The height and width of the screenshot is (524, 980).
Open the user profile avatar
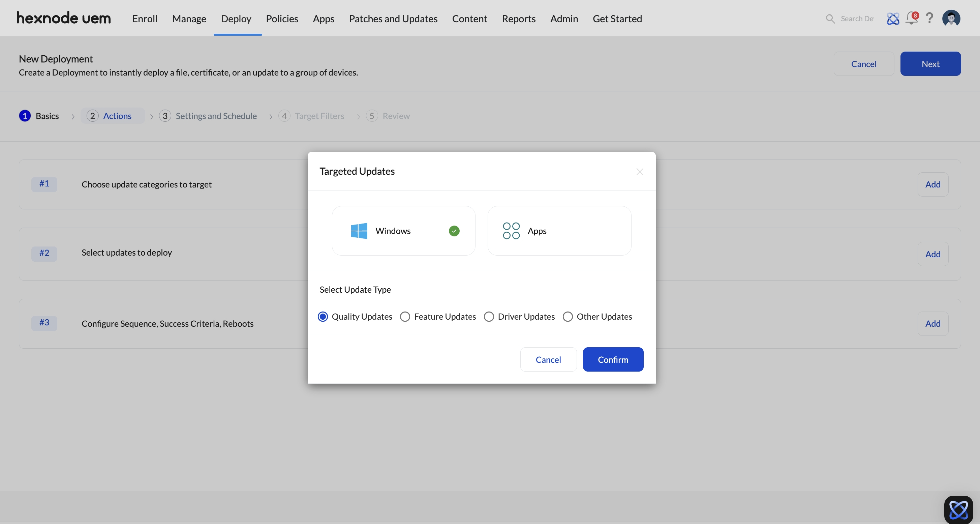coord(951,18)
